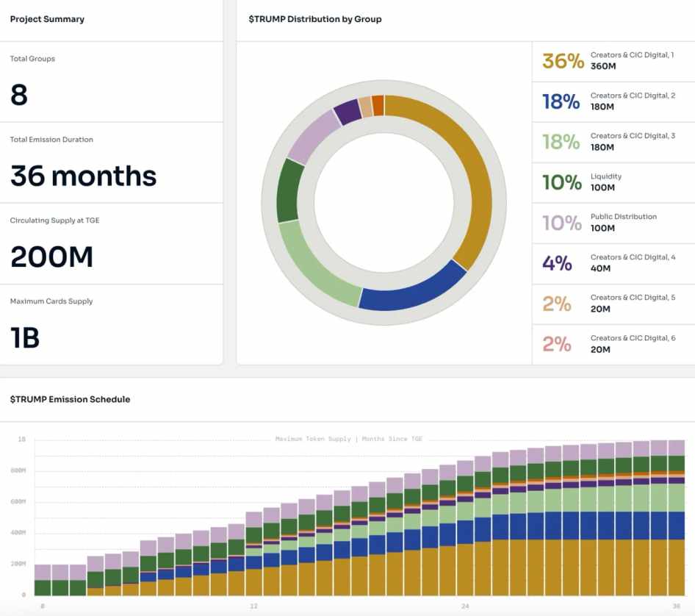Click the $TRUMP Emission Schedule title
This screenshot has height=616, width=695.
click(x=70, y=399)
